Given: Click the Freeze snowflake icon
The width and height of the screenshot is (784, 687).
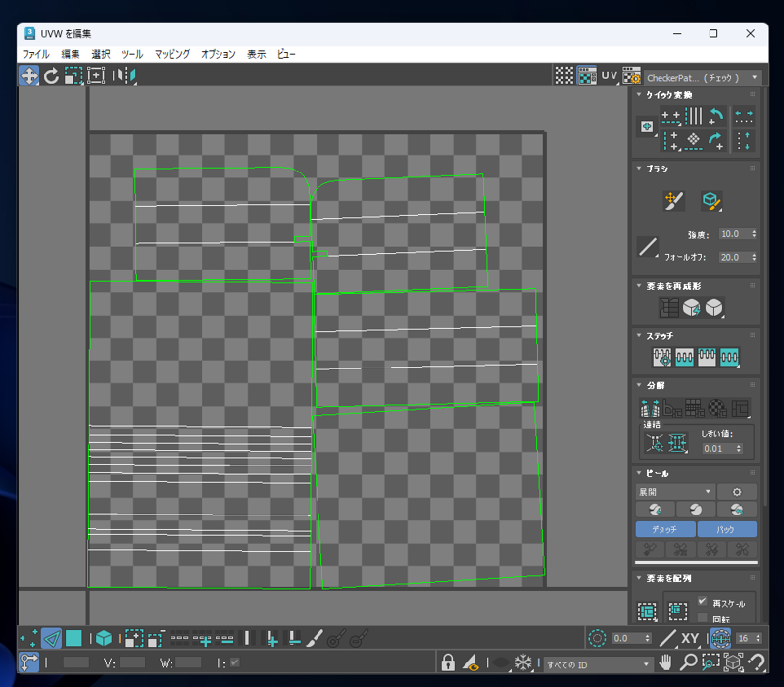Looking at the screenshot, I should pyautogui.click(x=523, y=663).
